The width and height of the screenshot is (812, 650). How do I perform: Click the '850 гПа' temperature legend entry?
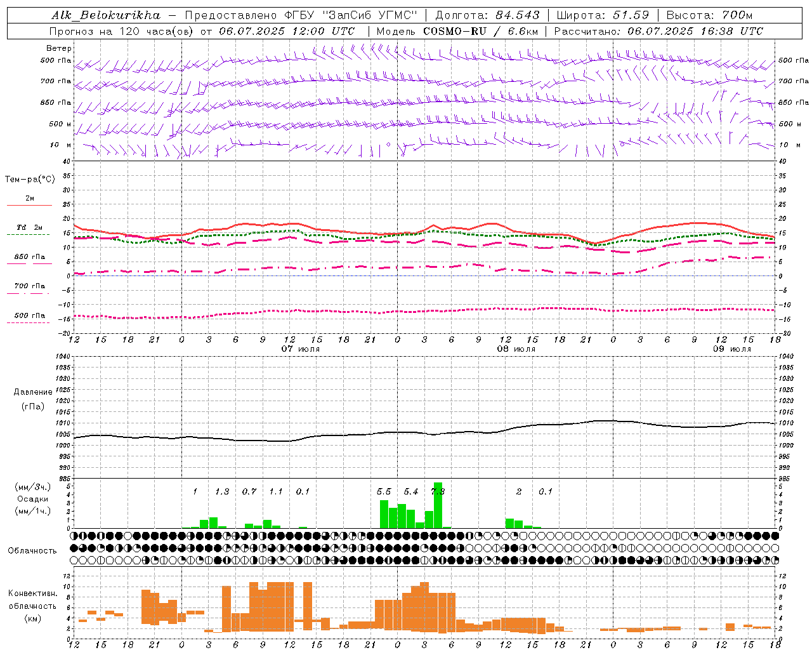pos(30,257)
